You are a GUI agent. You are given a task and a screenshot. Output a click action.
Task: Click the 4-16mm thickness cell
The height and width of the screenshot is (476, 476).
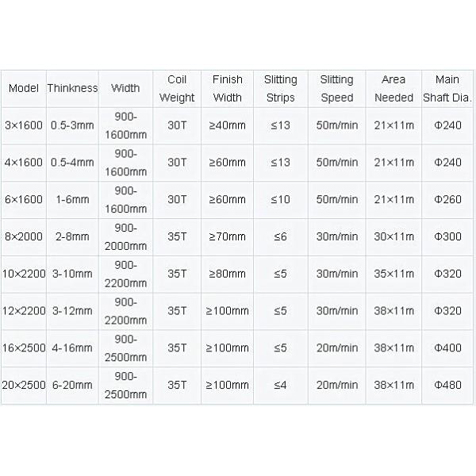point(72,347)
